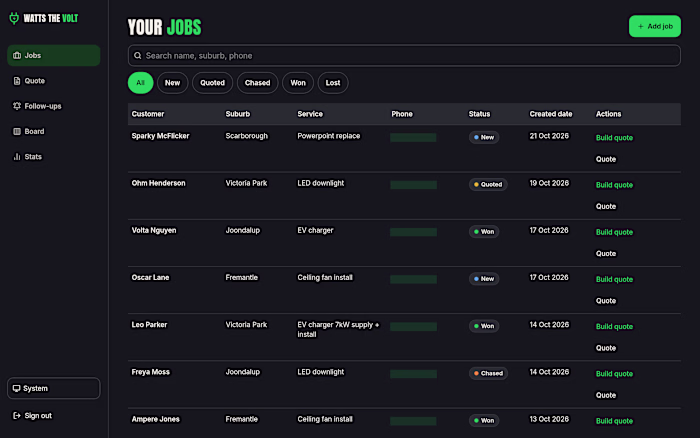Filter jobs by Chased status
This screenshot has width=700, height=438.
click(x=258, y=83)
